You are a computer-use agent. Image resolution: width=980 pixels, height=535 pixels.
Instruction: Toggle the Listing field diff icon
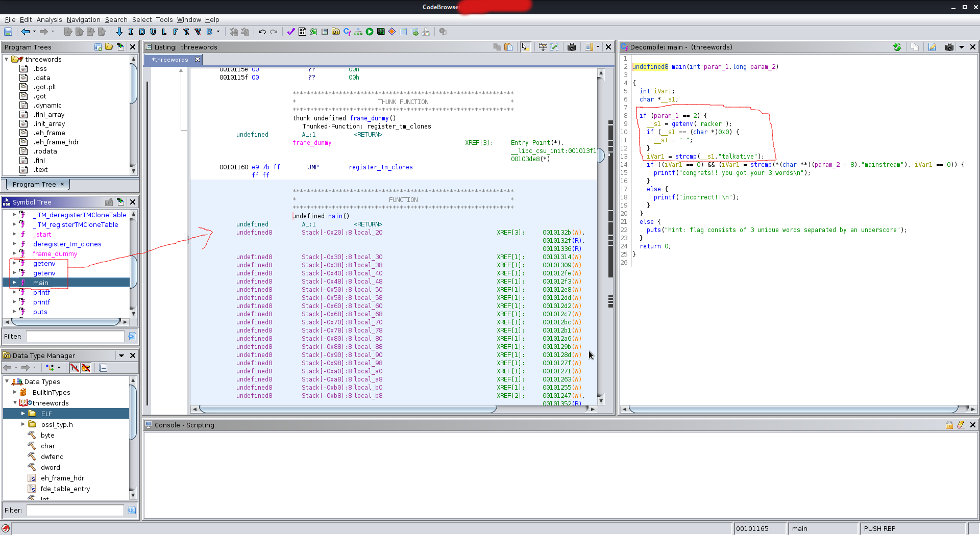coord(554,47)
